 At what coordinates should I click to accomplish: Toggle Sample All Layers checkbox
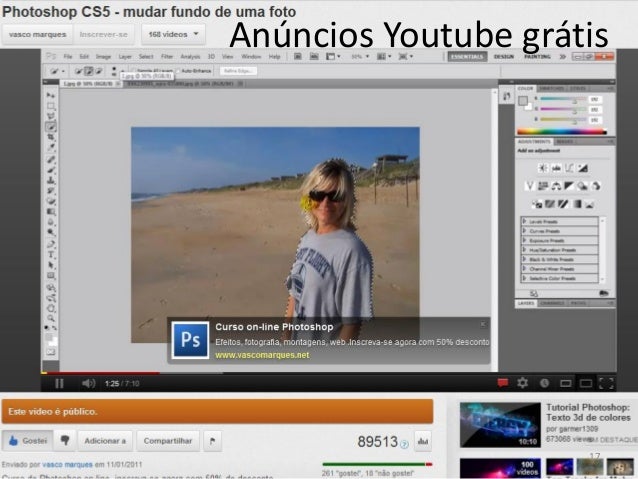(133, 71)
